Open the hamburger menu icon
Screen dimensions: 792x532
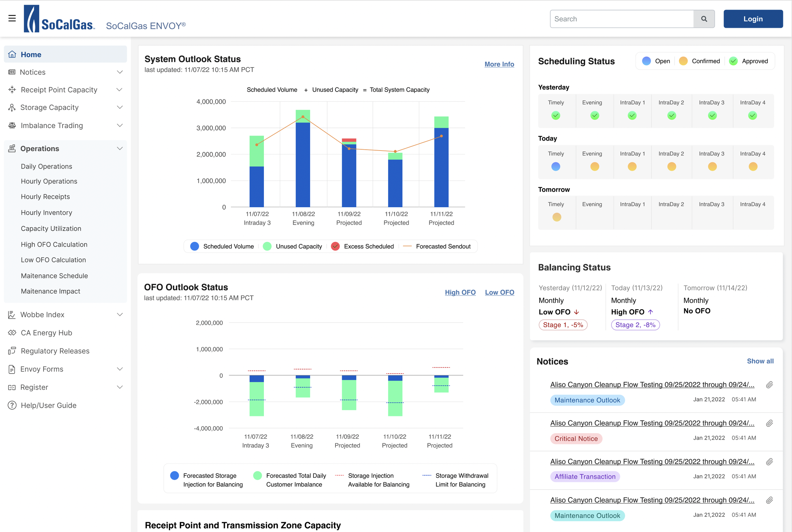12,18
